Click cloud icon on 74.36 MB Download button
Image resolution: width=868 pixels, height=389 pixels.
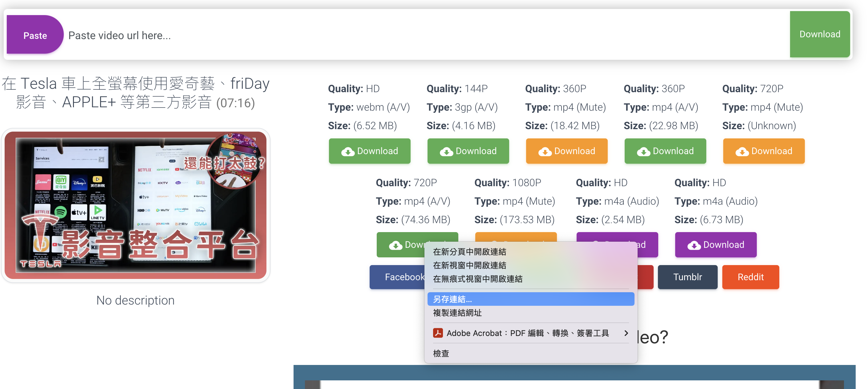tap(395, 245)
